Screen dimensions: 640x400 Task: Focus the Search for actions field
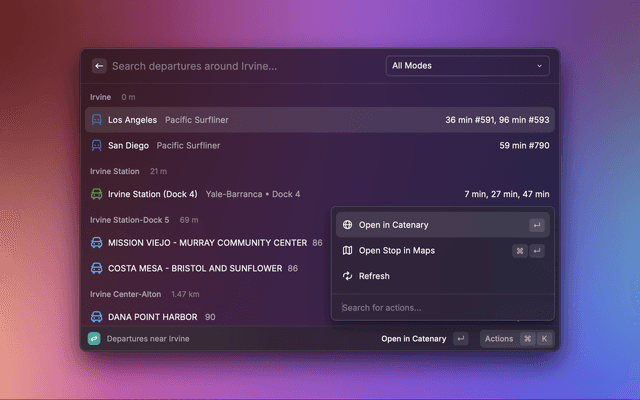[442, 307]
